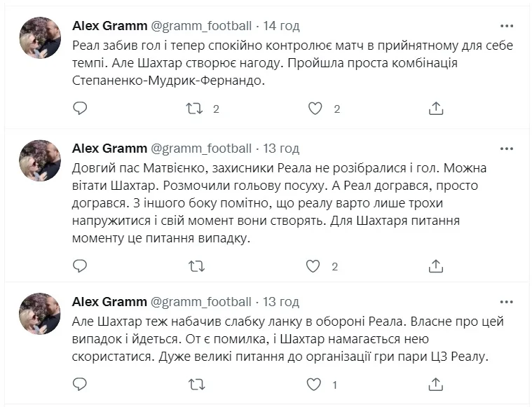Reply to the tweet about пари ЦЗ Реалу

pos(81,384)
